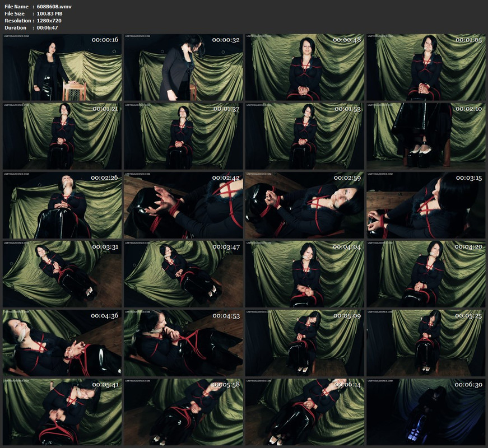Click the 00:02:26 thumbnail
This screenshot has width=488, height=448.
pos(62,206)
